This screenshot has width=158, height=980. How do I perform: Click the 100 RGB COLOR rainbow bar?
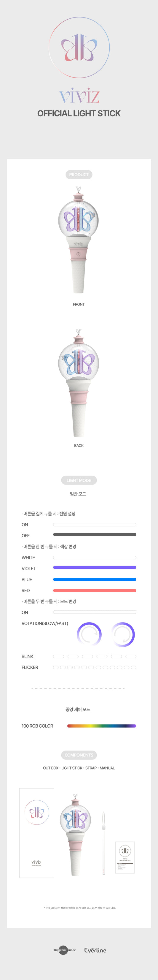click(x=101, y=726)
